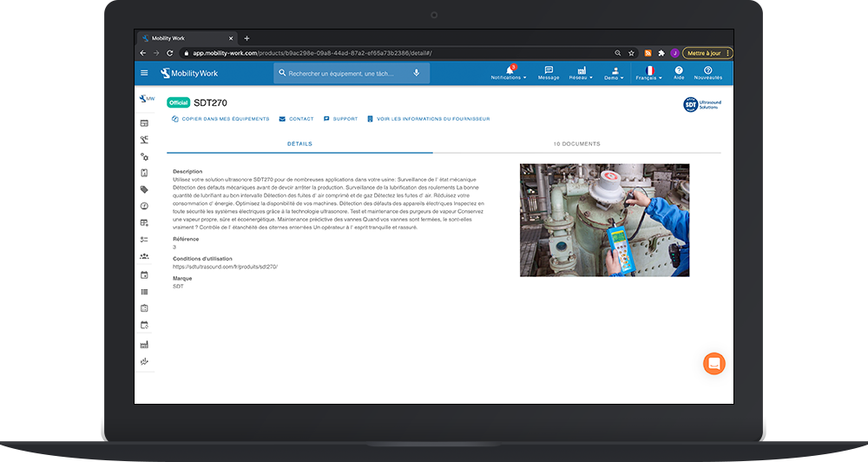Go back in browser history
868x462 pixels.
pos(143,53)
